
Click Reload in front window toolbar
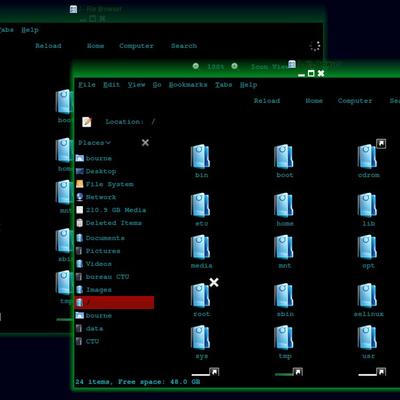point(267,100)
